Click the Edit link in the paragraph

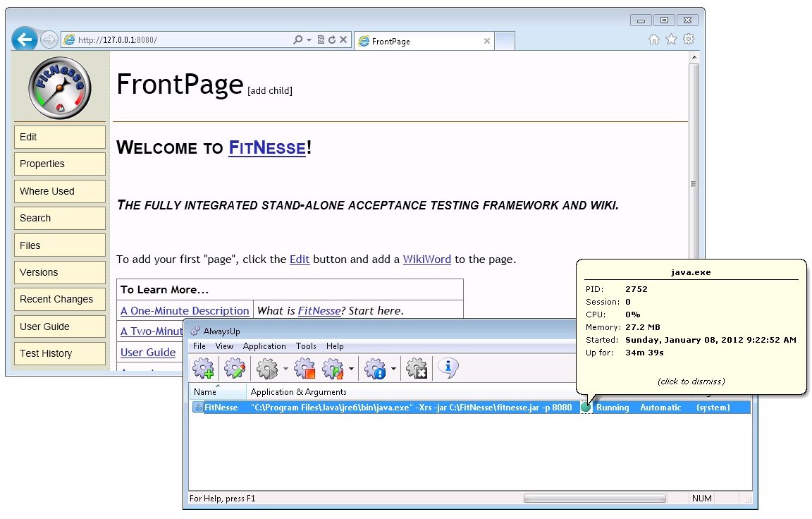point(300,259)
